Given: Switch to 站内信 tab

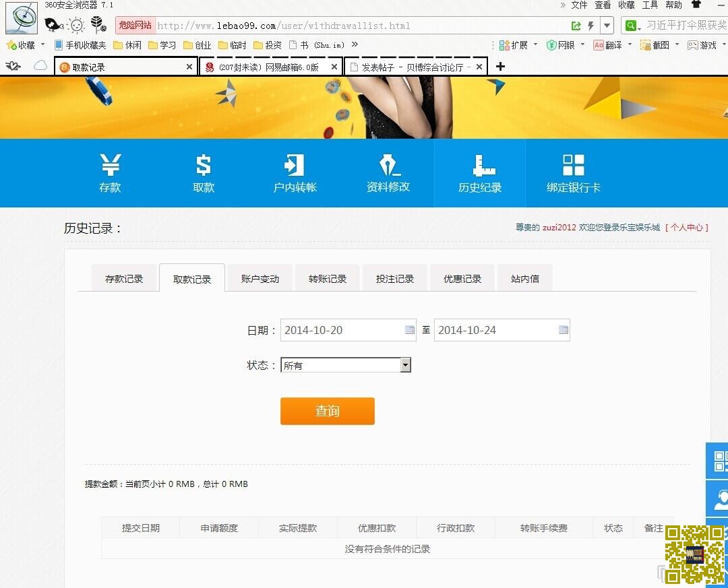Looking at the screenshot, I should (x=525, y=278).
